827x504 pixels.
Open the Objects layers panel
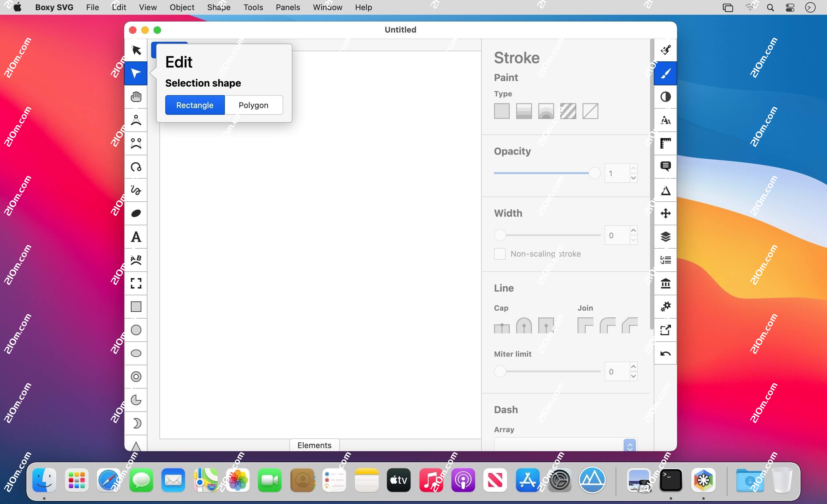[x=665, y=237]
